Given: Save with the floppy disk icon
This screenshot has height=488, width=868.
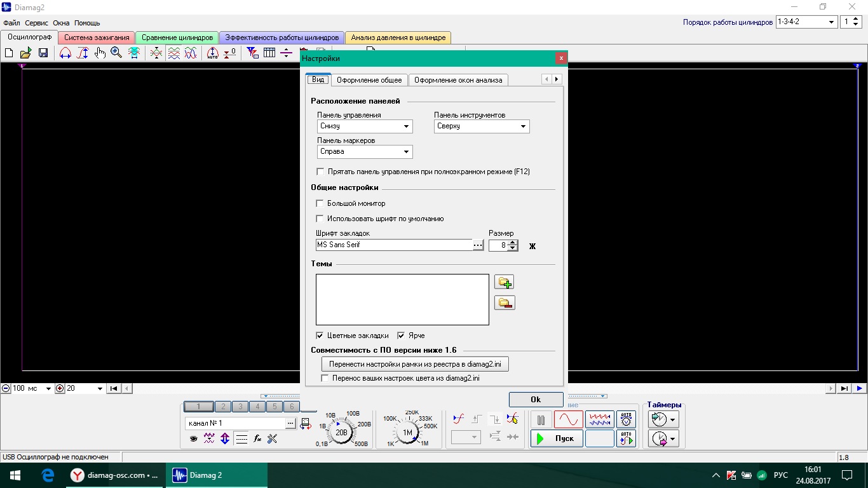Looking at the screenshot, I should [x=43, y=53].
